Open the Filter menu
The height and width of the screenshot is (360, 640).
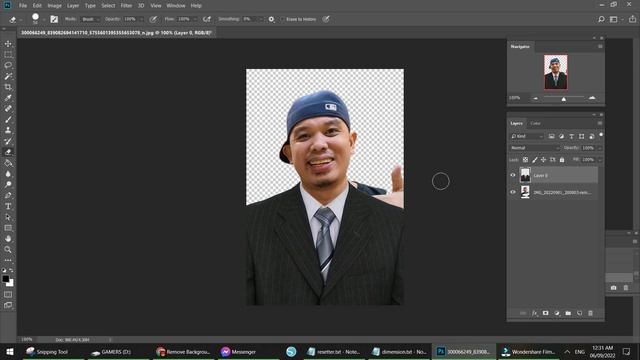point(126,6)
